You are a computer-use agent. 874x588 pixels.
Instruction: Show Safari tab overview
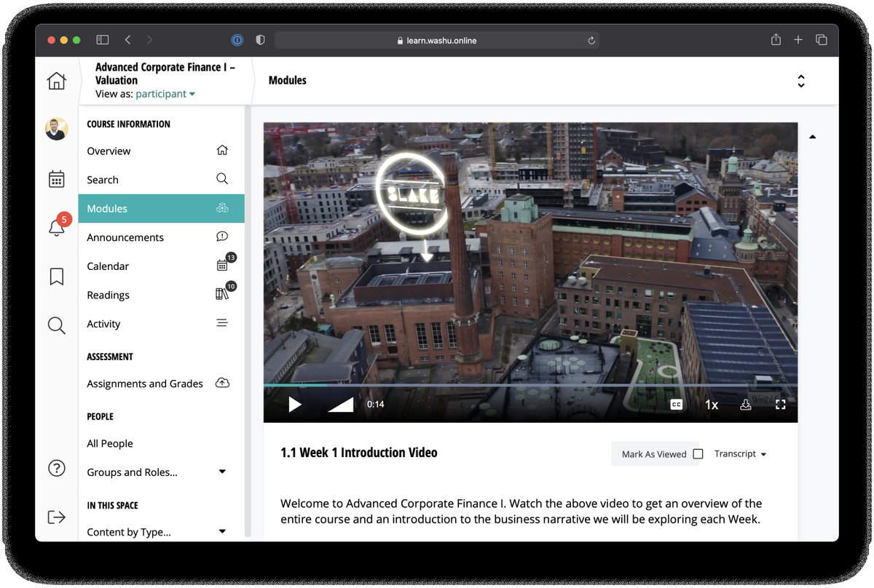point(821,40)
